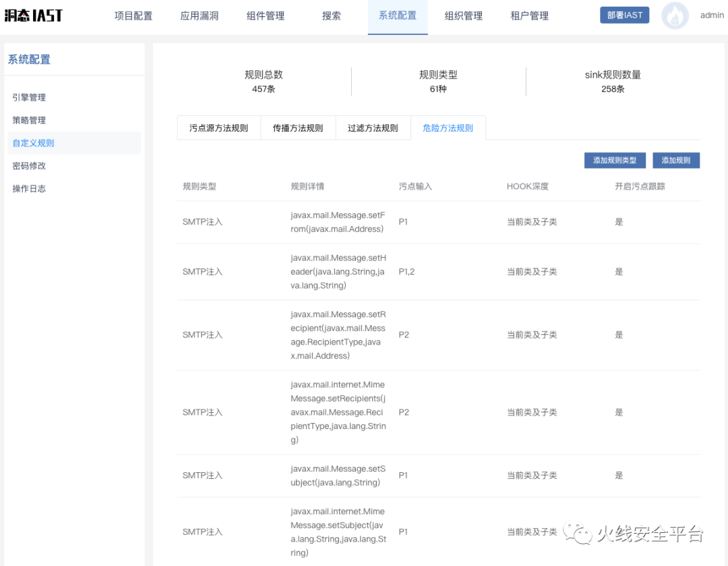The image size is (728, 566).
Task: Select the 搜索 navigation item
Action: (x=331, y=16)
